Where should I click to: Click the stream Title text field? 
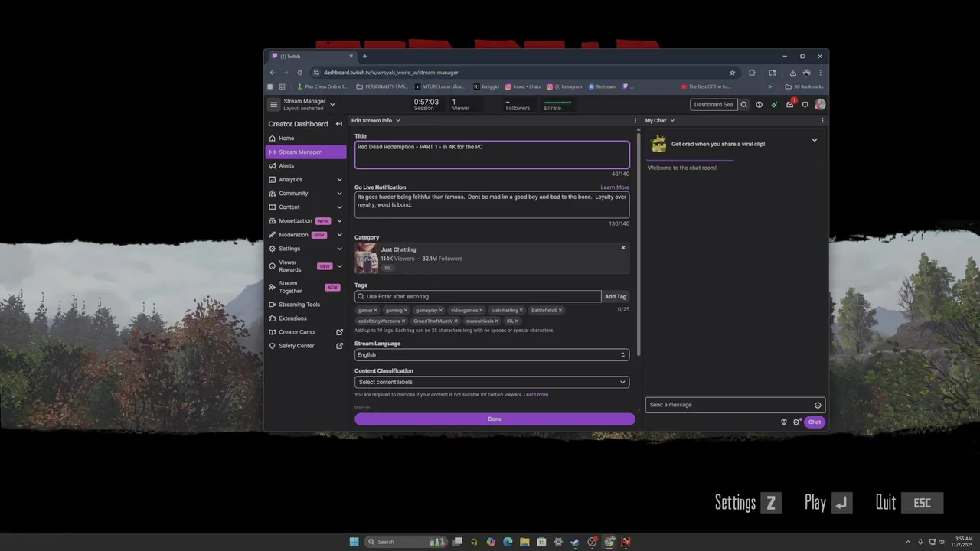click(x=492, y=155)
